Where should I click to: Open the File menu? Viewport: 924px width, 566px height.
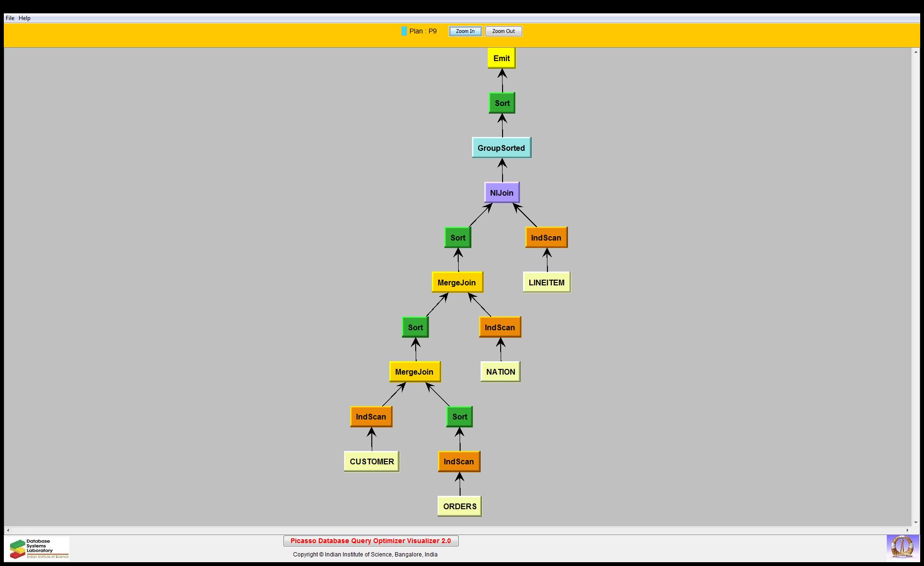(10, 18)
